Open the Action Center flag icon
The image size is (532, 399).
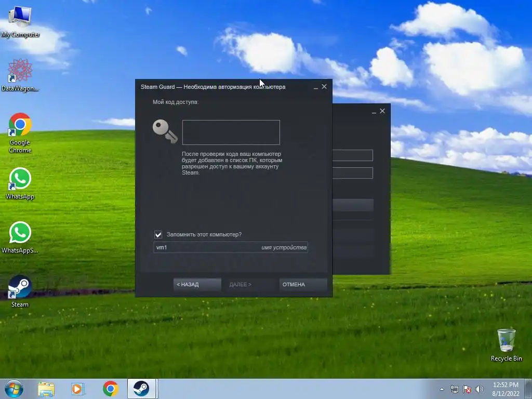click(x=467, y=389)
